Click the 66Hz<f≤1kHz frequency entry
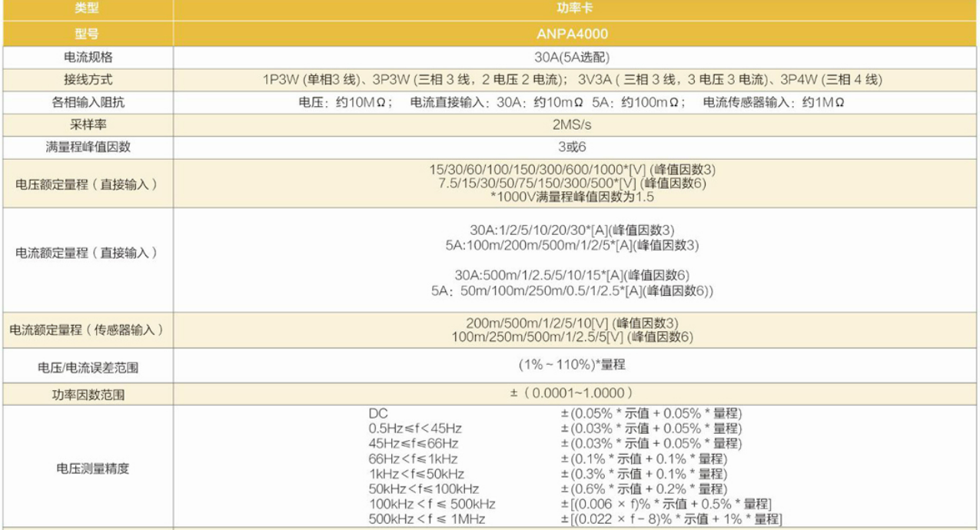This screenshot has height=530, width=980. [414, 459]
